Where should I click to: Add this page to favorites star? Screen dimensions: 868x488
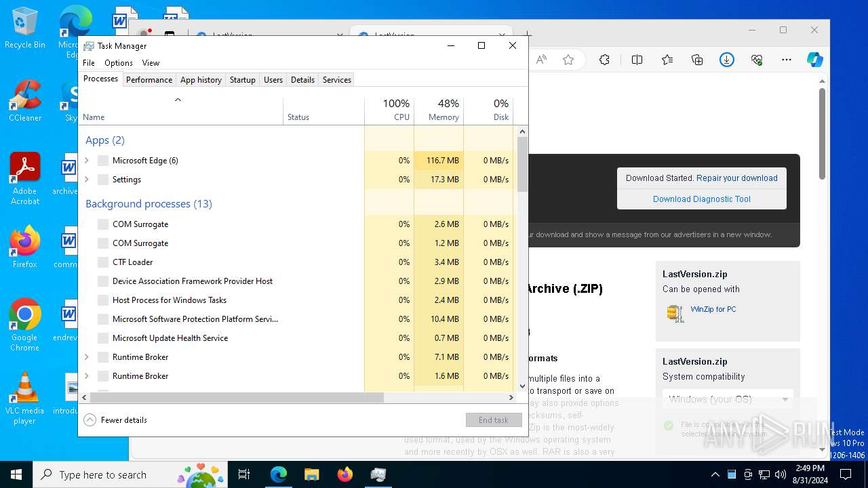pos(568,60)
